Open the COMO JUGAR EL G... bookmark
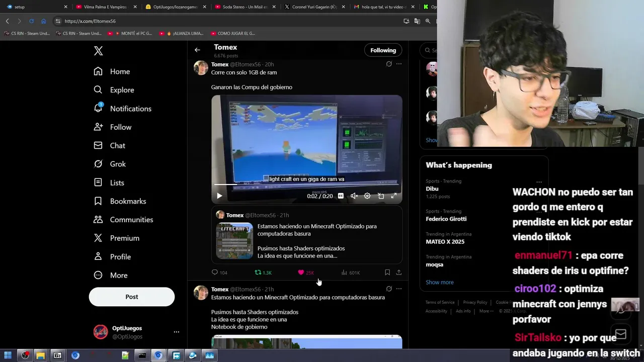Image resolution: width=644 pixels, height=362 pixels. pos(233,33)
